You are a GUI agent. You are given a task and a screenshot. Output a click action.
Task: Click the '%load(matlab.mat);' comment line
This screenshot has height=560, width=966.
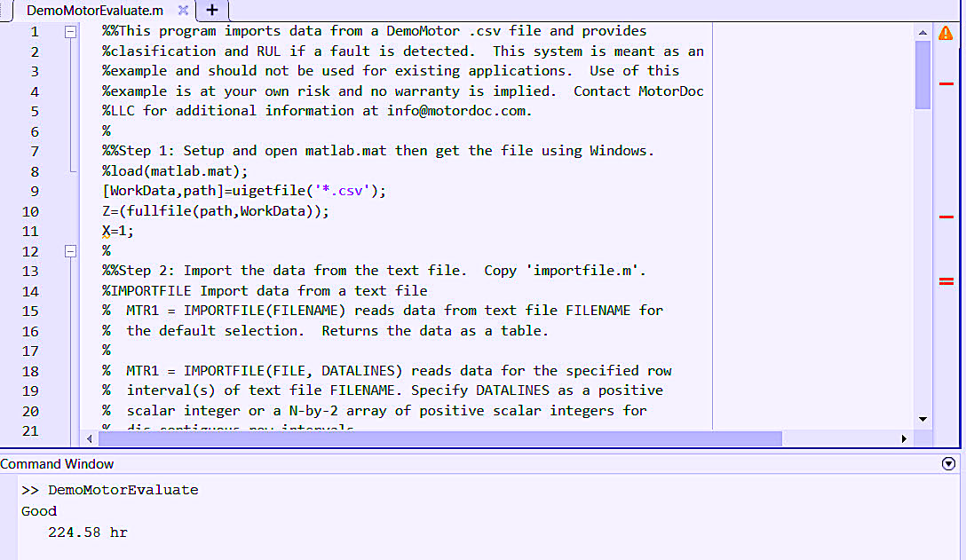pos(175,171)
